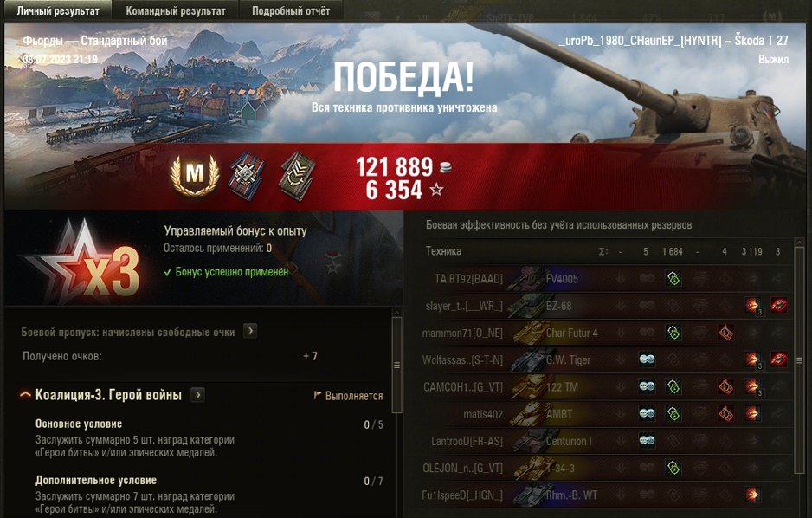Screen dimensions: 812x518
Task: Click credits coin icon beside 121 889
Action: click(445, 167)
